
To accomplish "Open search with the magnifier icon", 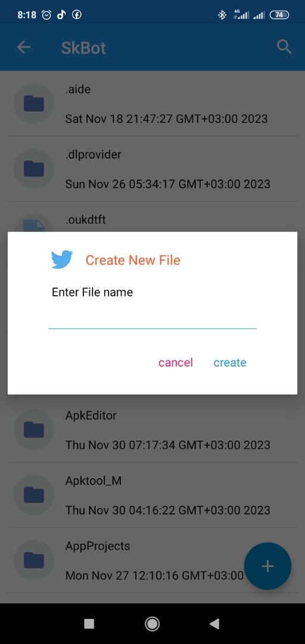I will click(284, 47).
